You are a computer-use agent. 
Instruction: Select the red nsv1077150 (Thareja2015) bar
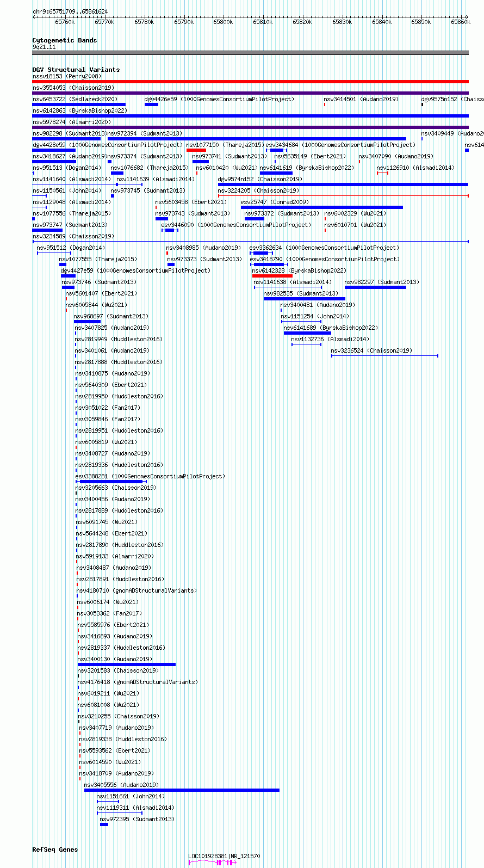[x=196, y=150]
